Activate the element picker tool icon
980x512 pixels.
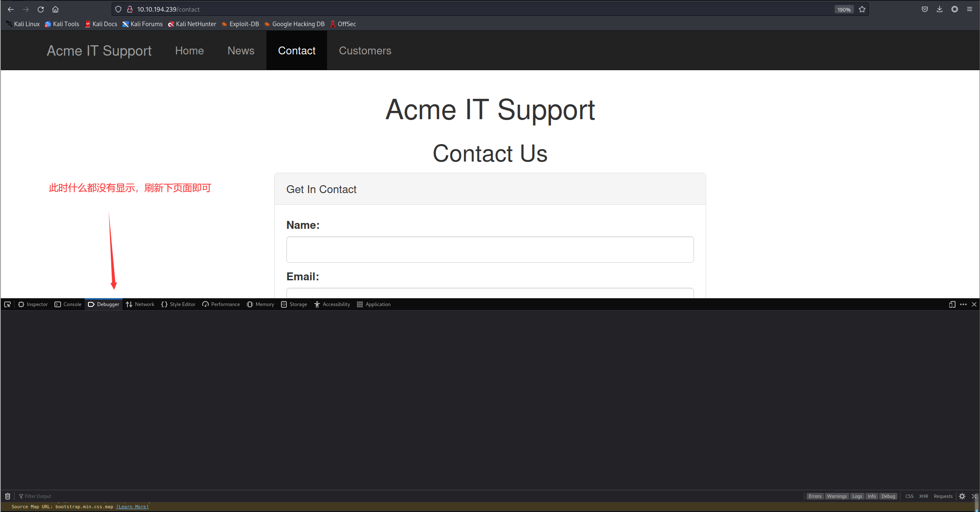click(7, 304)
